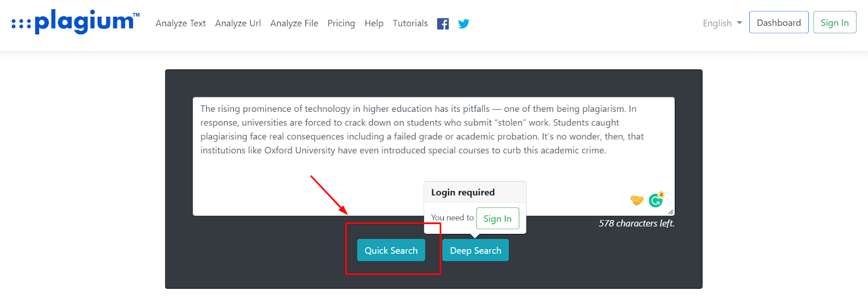Open the Analyze Text menu item

coord(181,23)
